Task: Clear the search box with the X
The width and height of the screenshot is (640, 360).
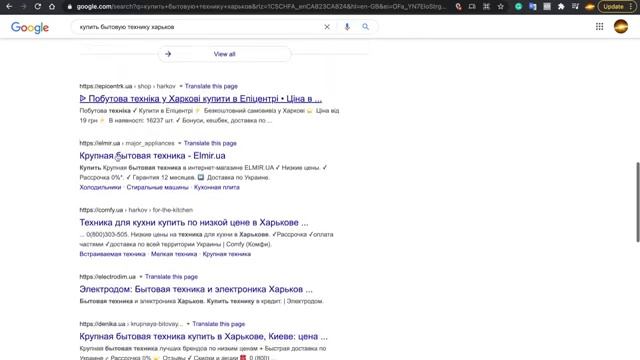Action: (327, 27)
